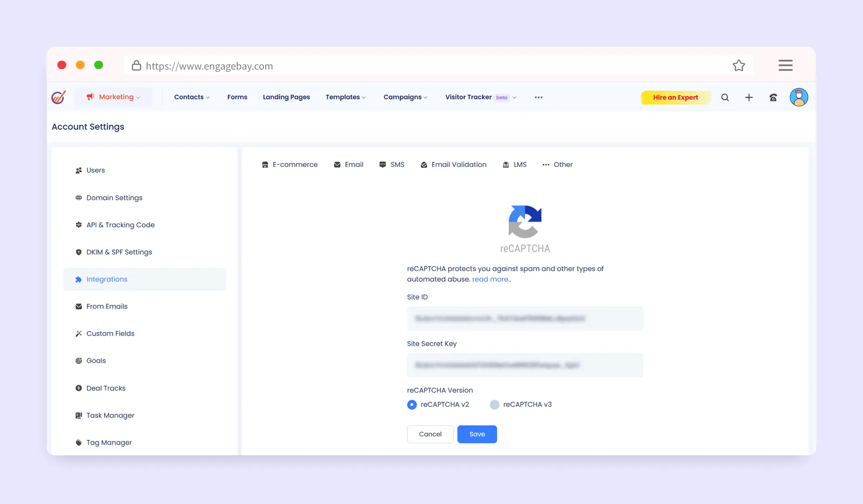Expand the Contacts dropdown menu

[192, 97]
